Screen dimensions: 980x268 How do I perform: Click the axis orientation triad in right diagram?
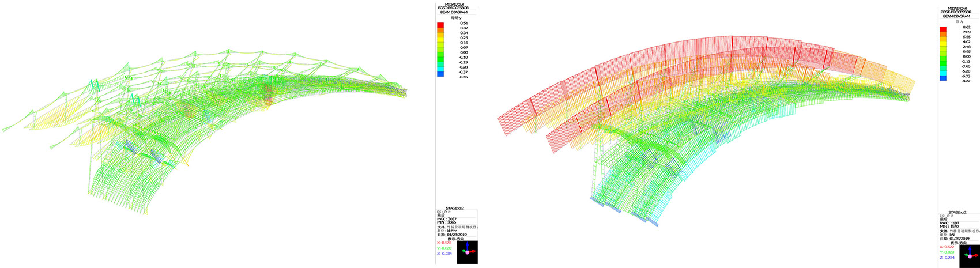(970, 255)
